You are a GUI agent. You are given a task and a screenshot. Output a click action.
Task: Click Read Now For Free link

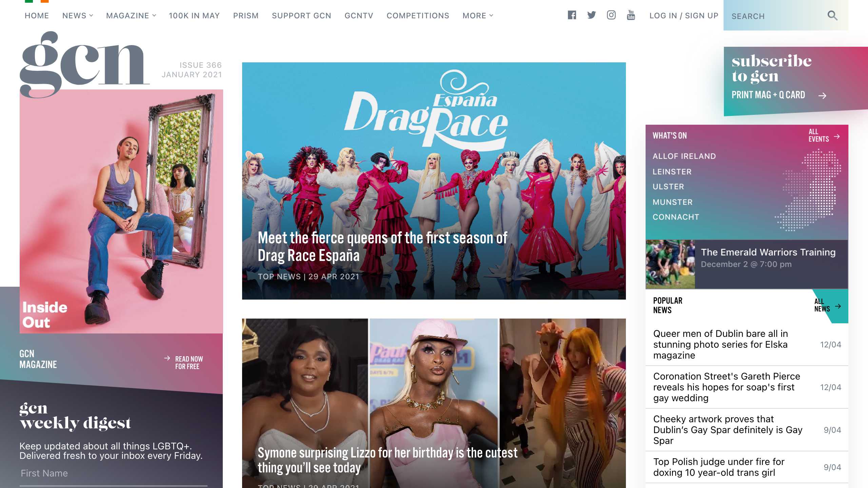coord(189,363)
